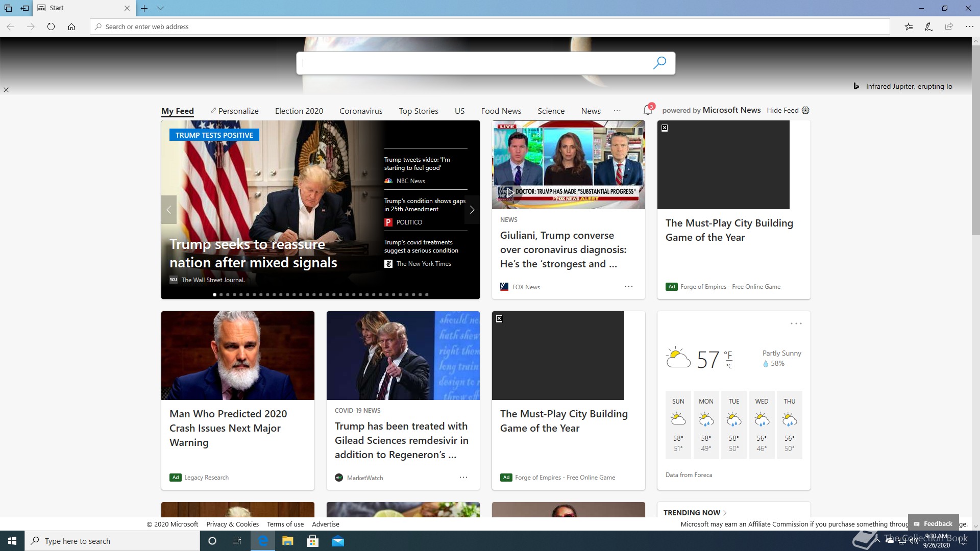This screenshot has height=551, width=980.
Task: Click the address bar
Action: click(490, 27)
